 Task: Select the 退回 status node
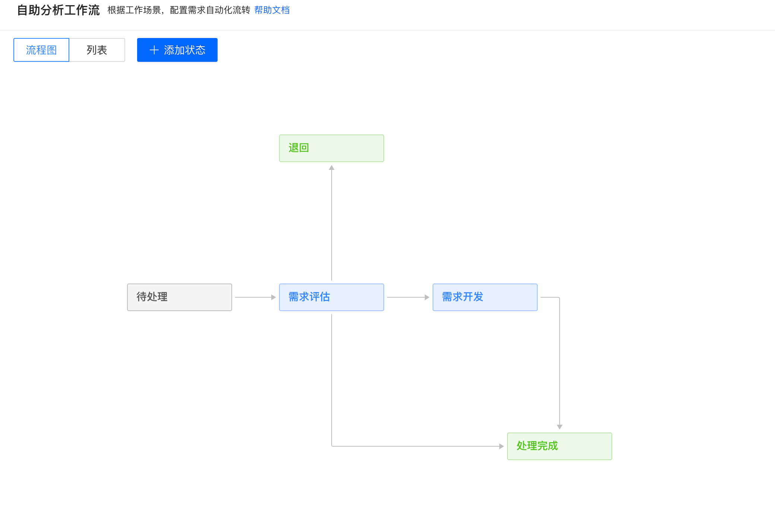(x=331, y=148)
